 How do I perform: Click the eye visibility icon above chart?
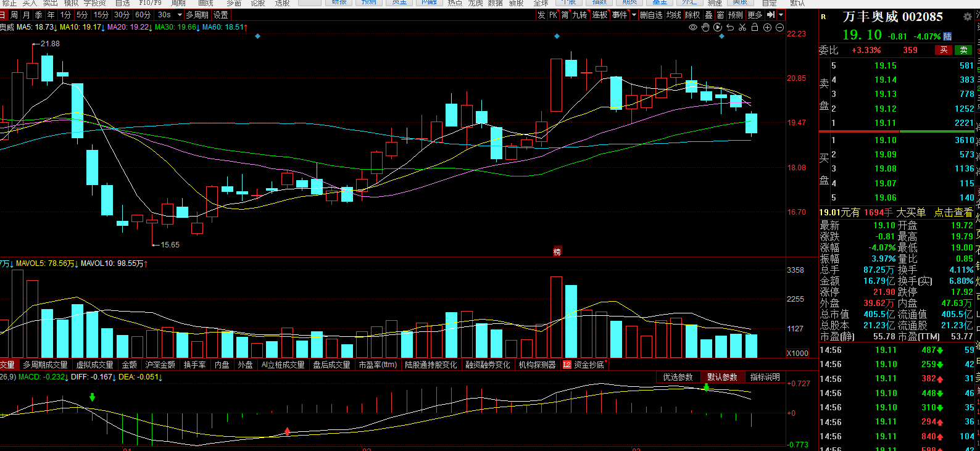[x=693, y=27]
